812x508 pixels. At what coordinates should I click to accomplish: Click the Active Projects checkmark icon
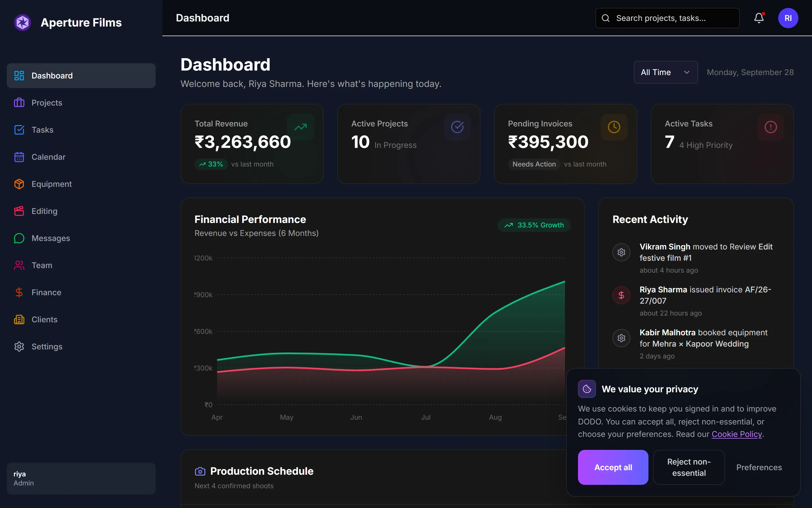[457, 127]
